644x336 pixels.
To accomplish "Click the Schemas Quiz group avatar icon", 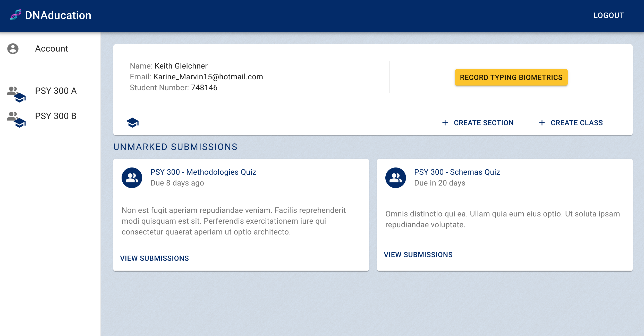I will (x=395, y=178).
